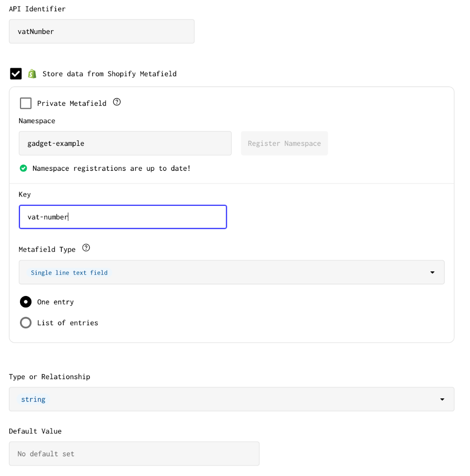
Task: Click the Register Namespace button
Action: coord(285,143)
